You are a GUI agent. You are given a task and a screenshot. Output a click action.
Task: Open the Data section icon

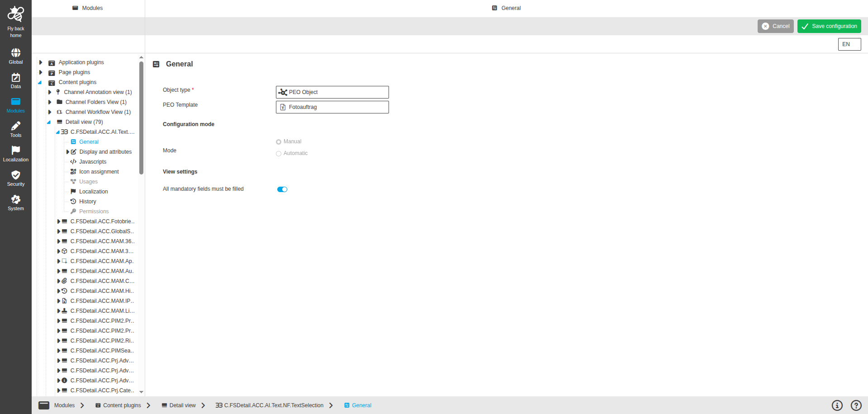16,78
